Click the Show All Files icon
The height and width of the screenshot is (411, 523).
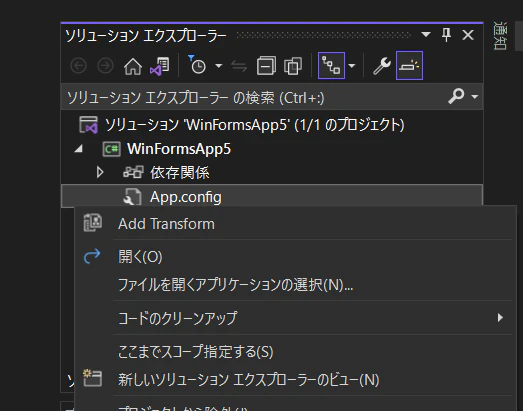pyautogui.click(x=293, y=65)
